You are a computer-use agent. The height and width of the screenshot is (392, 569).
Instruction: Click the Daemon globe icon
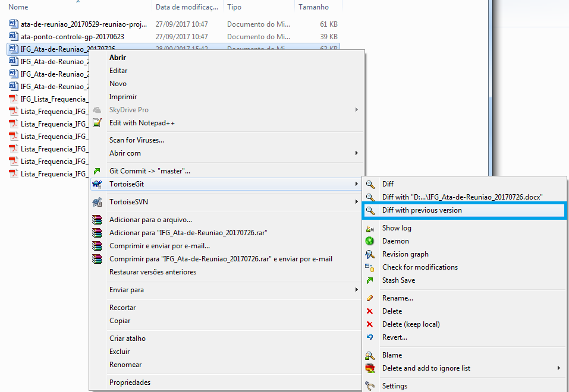click(370, 241)
